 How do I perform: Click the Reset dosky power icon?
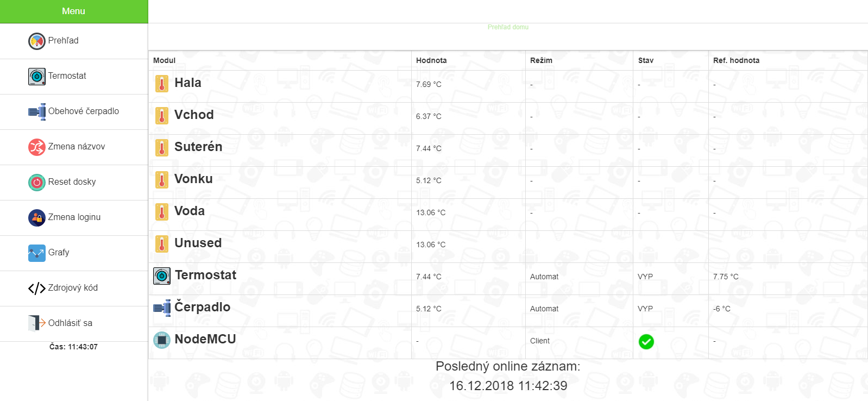(37, 183)
